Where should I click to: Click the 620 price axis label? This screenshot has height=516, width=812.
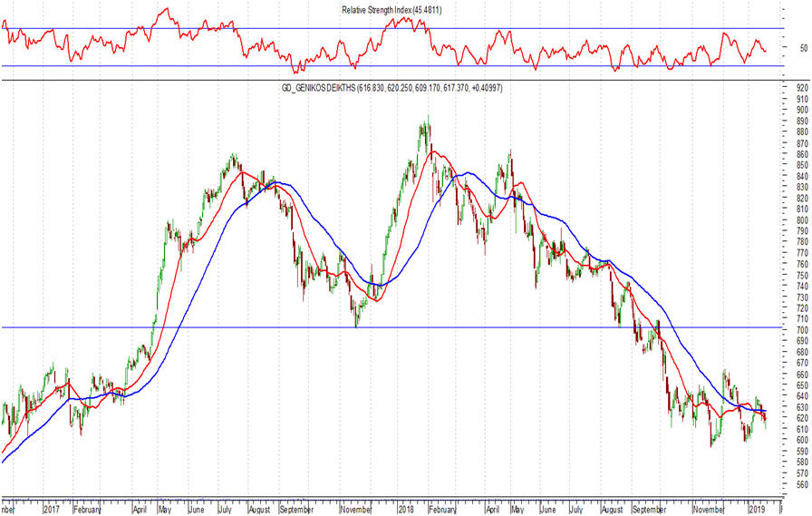tap(802, 419)
